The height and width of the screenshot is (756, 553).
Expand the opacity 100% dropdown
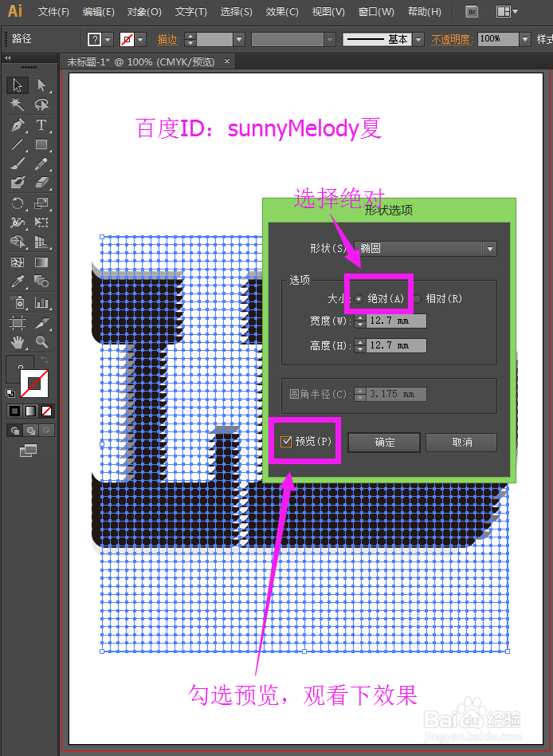(x=525, y=40)
